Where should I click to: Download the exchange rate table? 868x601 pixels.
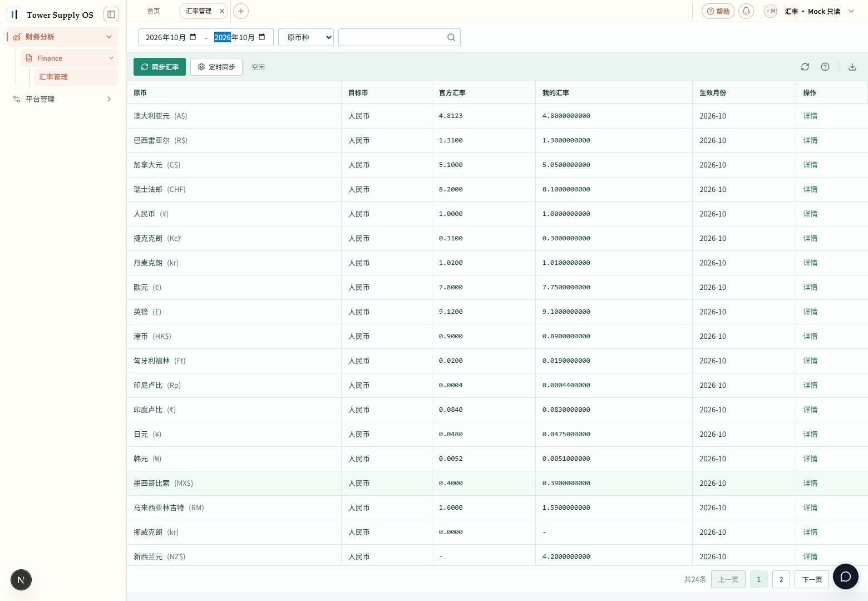[x=852, y=67]
